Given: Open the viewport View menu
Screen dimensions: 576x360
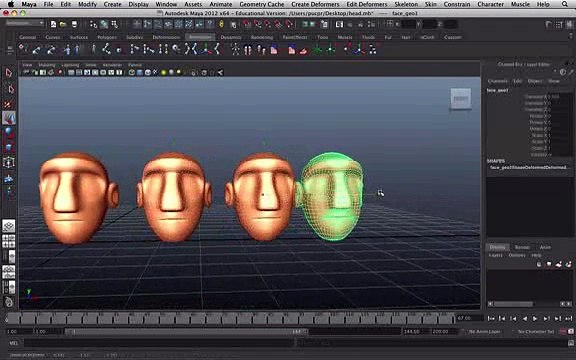Looking at the screenshot, I should click(27, 65).
